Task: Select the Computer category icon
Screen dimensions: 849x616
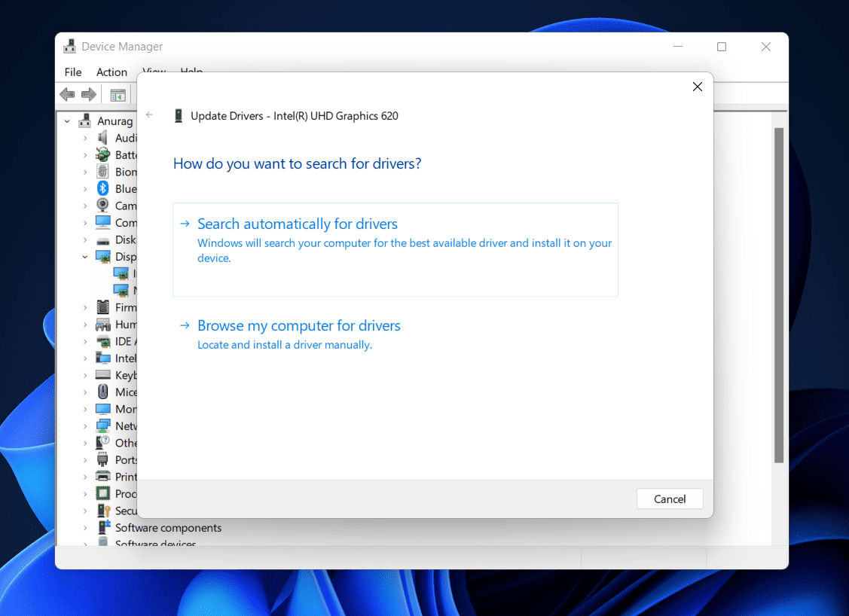Action: [103, 222]
